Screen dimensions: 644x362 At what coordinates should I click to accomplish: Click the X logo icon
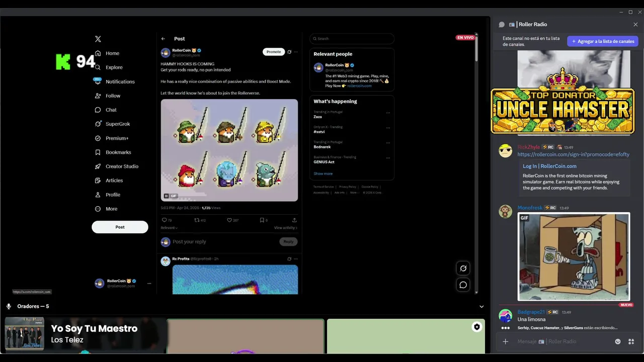tap(98, 39)
